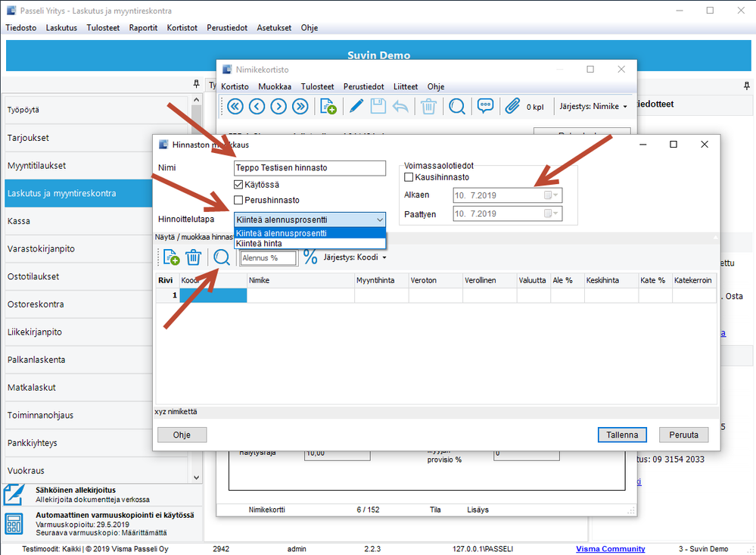Open Liitteet menu in Nimikekortisto
Screen dimensions: 756x555
(406, 87)
